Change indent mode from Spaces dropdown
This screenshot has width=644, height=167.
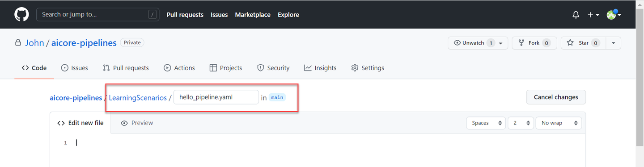[486, 123]
